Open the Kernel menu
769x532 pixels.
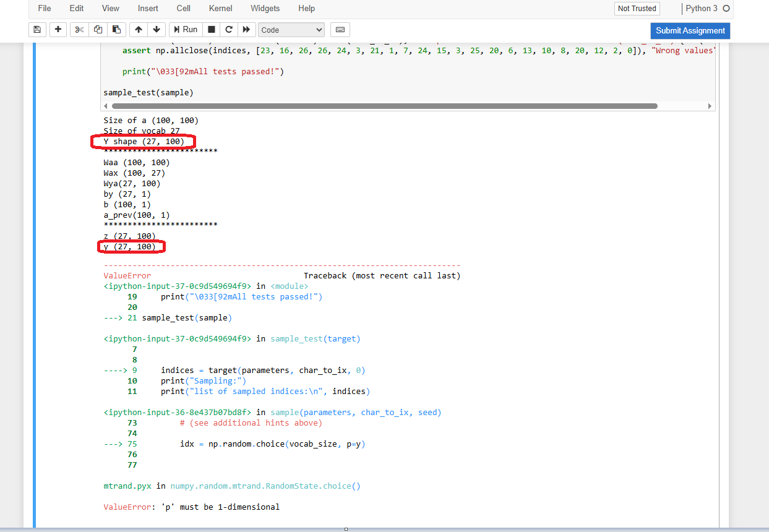221,9
